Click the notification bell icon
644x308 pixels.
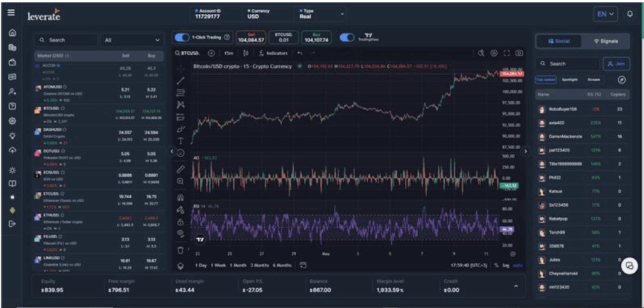pos(630,14)
